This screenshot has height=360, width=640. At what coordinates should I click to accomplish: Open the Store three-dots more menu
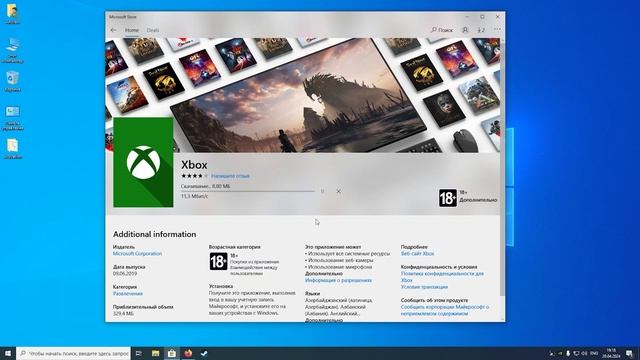tap(497, 29)
